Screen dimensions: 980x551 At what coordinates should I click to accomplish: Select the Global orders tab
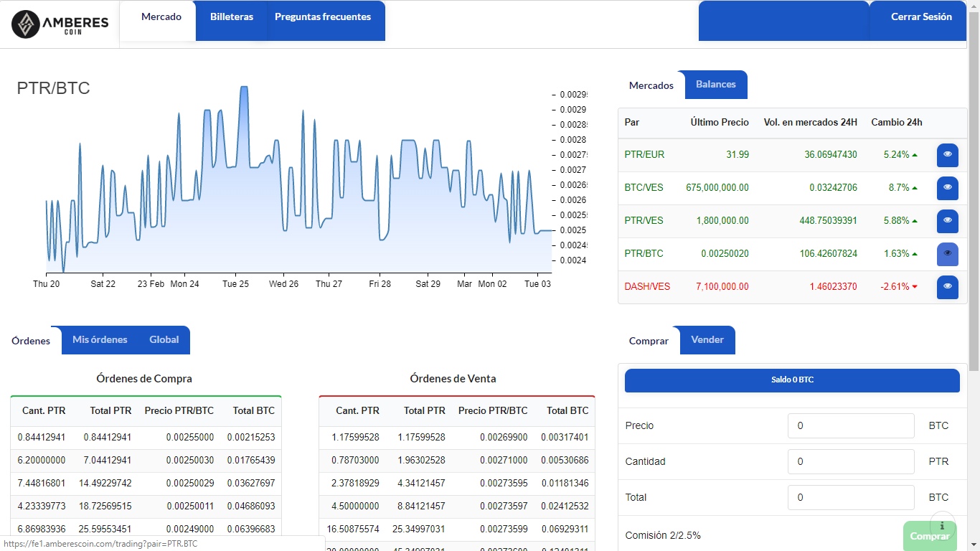click(x=164, y=339)
